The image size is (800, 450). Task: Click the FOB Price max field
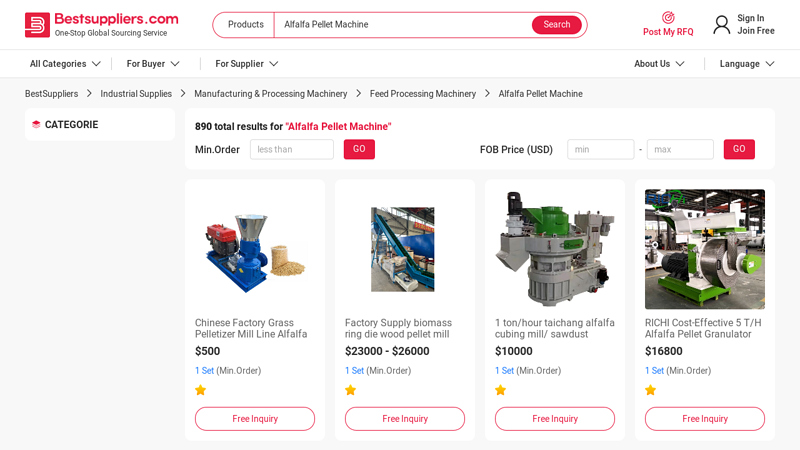click(x=681, y=149)
